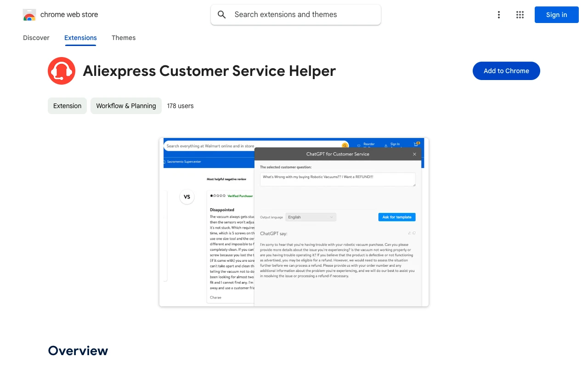Screen dimensions: 588x368
Task: Click the blue Sign in button
Action: coord(556,15)
